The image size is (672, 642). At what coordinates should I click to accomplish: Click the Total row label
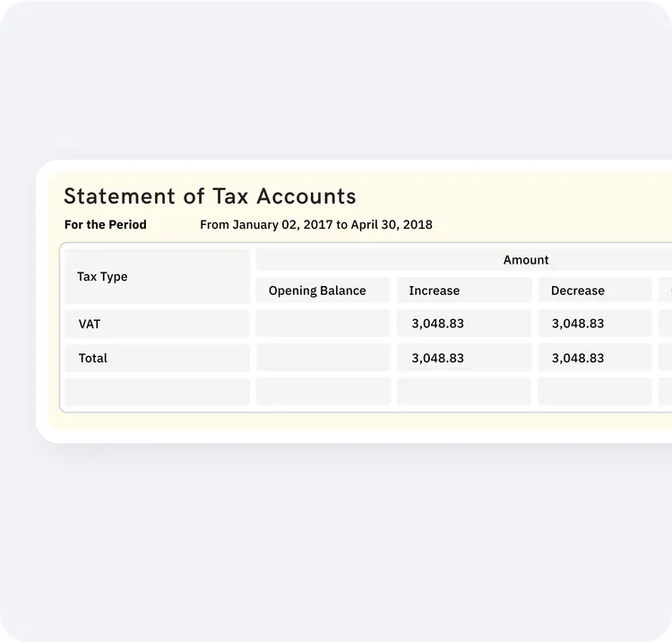pyautogui.click(x=93, y=358)
